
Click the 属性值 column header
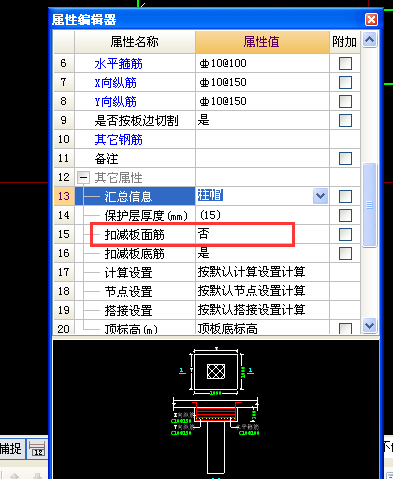click(x=262, y=42)
